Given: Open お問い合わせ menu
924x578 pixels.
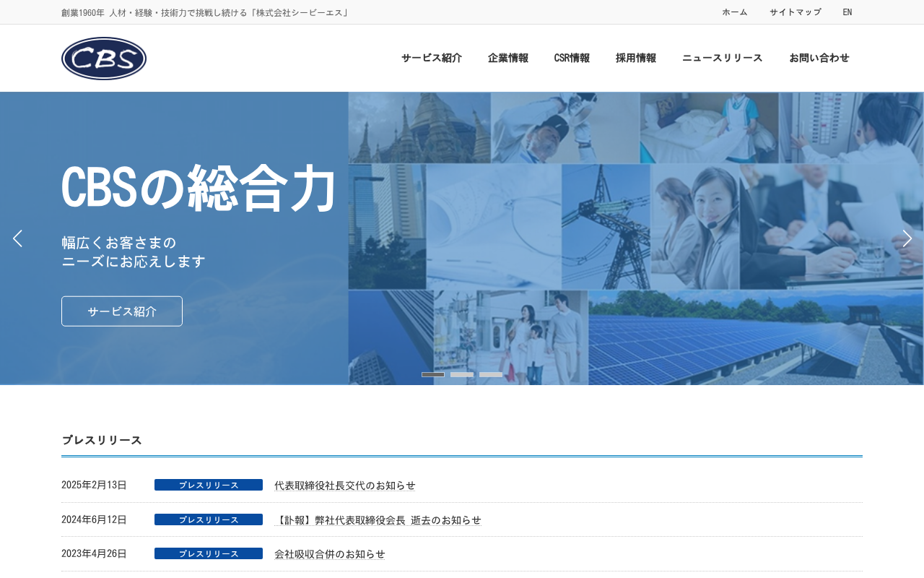Looking at the screenshot, I should [x=819, y=58].
